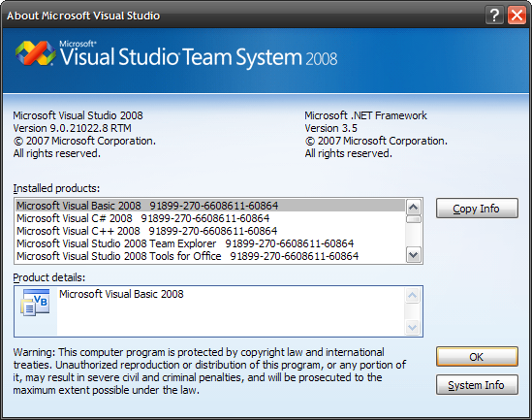Select Microsoft Visual C# 2008 entry

[x=210, y=218]
